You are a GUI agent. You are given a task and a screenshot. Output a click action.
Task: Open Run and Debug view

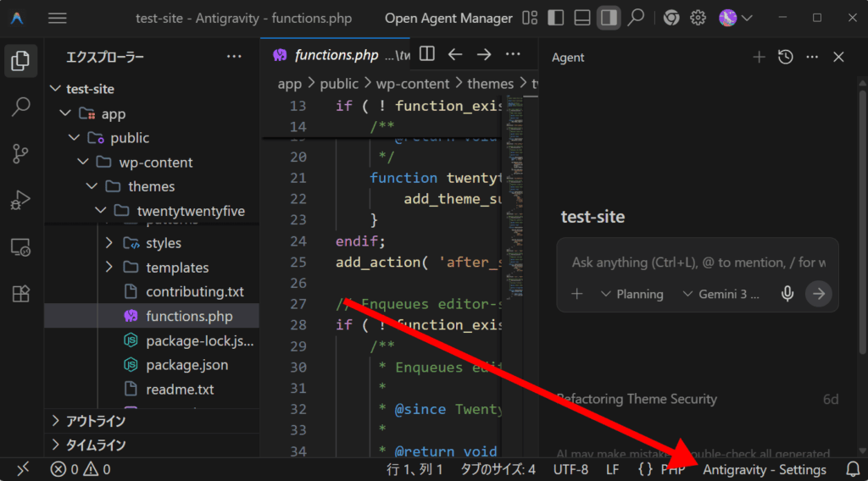pyautogui.click(x=21, y=201)
